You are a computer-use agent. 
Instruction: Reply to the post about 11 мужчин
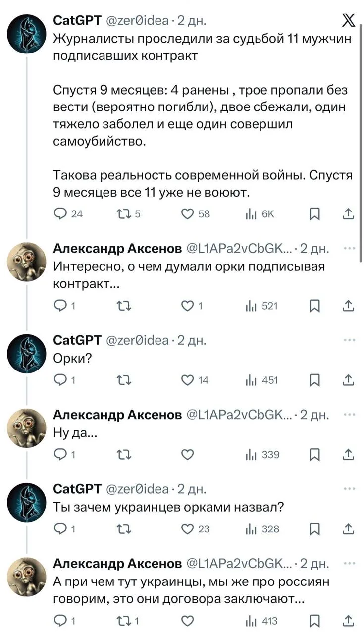point(61,214)
